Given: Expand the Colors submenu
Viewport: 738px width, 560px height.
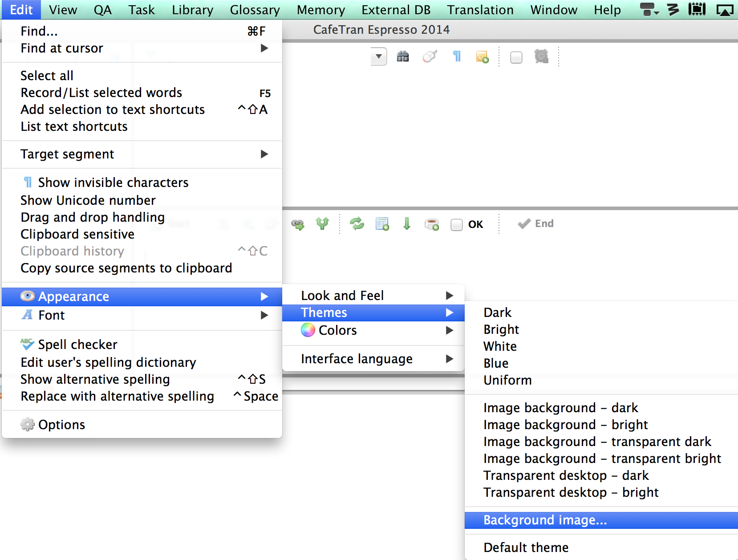Looking at the screenshot, I should pyautogui.click(x=337, y=330).
